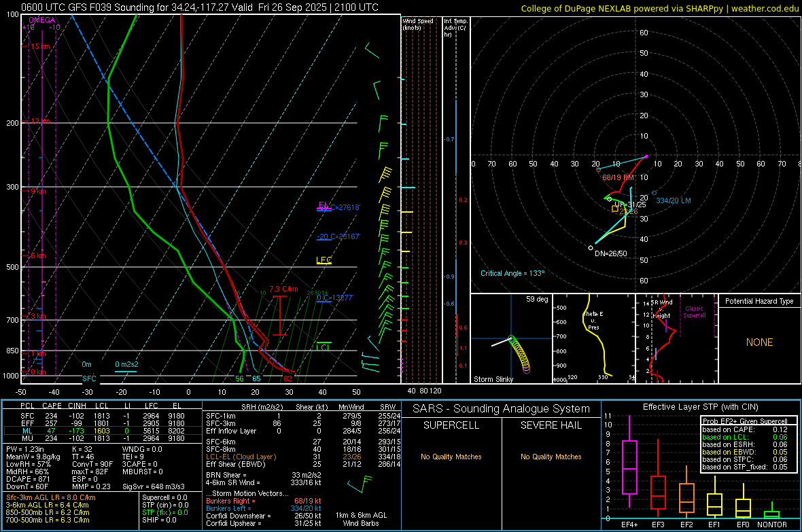The width and height of the screenshot is (802, 532).
Task: Click the DN=26/50 hodograph label
Action: coord(611,253)
